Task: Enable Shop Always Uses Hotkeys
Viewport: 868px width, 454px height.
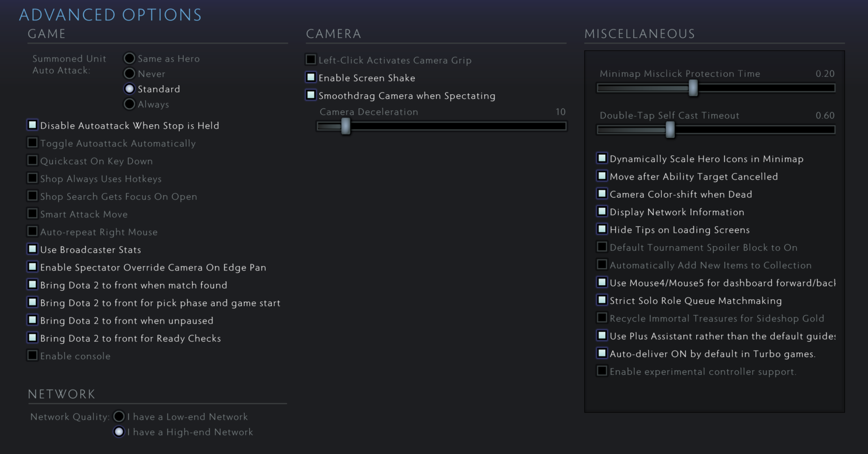Action: tap(32, 178)
